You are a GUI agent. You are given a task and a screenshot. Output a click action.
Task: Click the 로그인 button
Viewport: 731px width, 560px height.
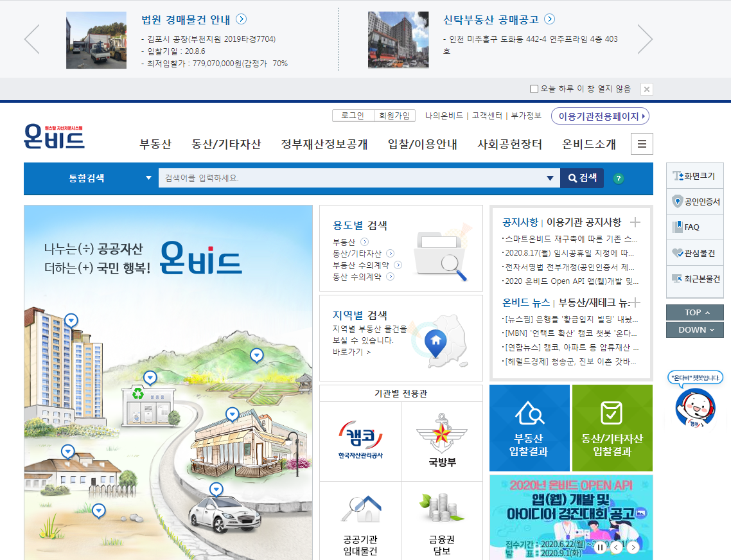[353, 116]
